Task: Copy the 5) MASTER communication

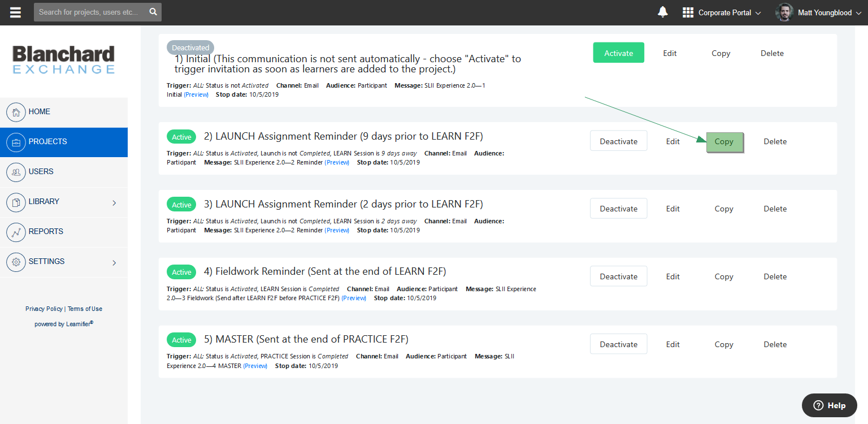Action: tap(724, 344)
